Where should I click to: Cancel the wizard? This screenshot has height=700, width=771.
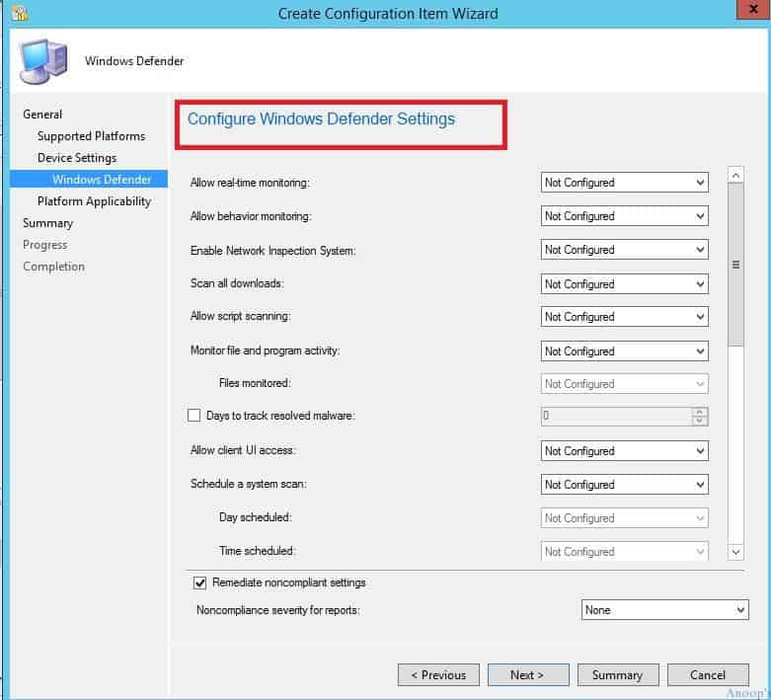coord(708,675)
